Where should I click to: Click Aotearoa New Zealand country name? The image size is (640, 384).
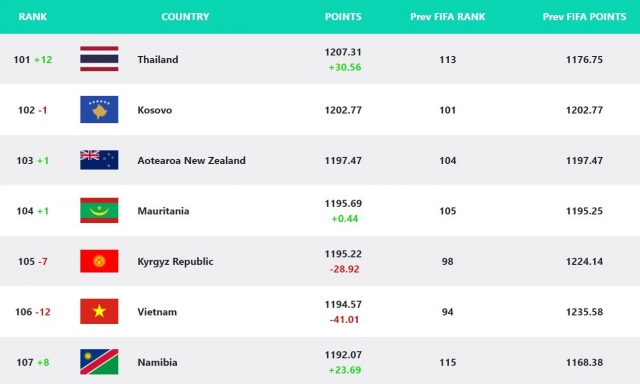[x=191, y=160]
